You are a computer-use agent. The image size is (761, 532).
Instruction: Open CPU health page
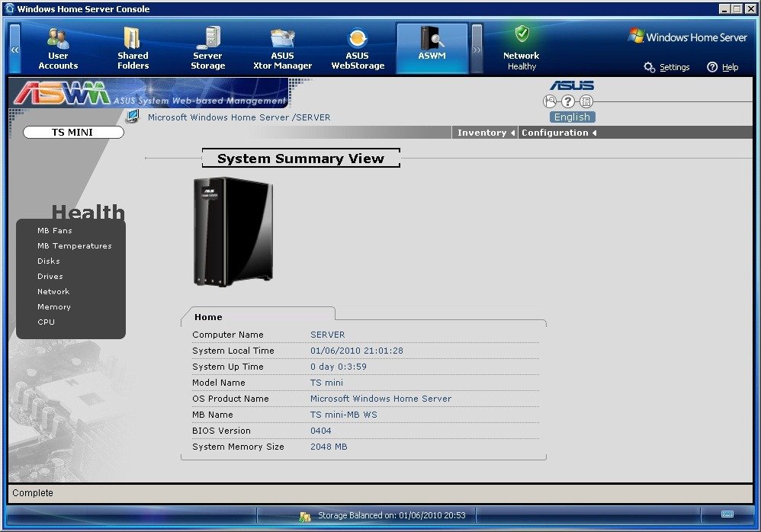pyautogui.click(x=46, y=322)
